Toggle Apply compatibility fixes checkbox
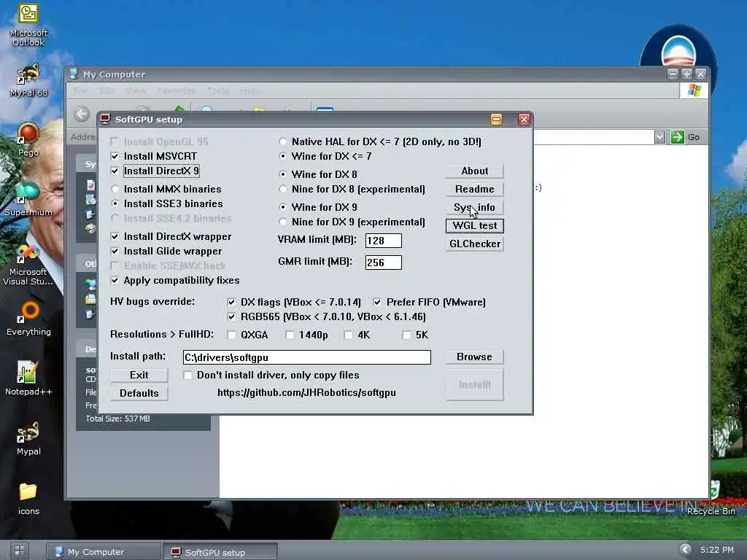Viewport: 747px width, 560px height. click(x=115, y=281)
